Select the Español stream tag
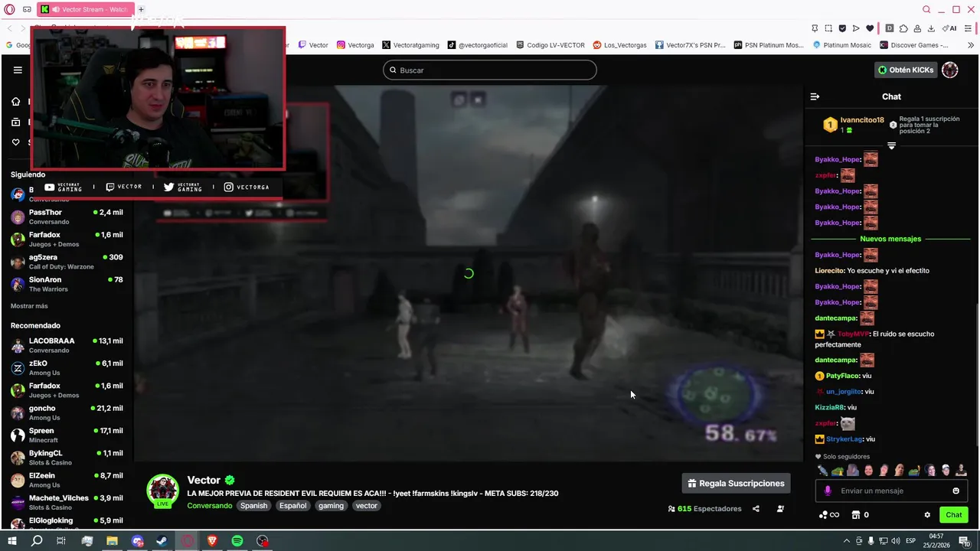The image size is (980, 551). click(292, 506)
